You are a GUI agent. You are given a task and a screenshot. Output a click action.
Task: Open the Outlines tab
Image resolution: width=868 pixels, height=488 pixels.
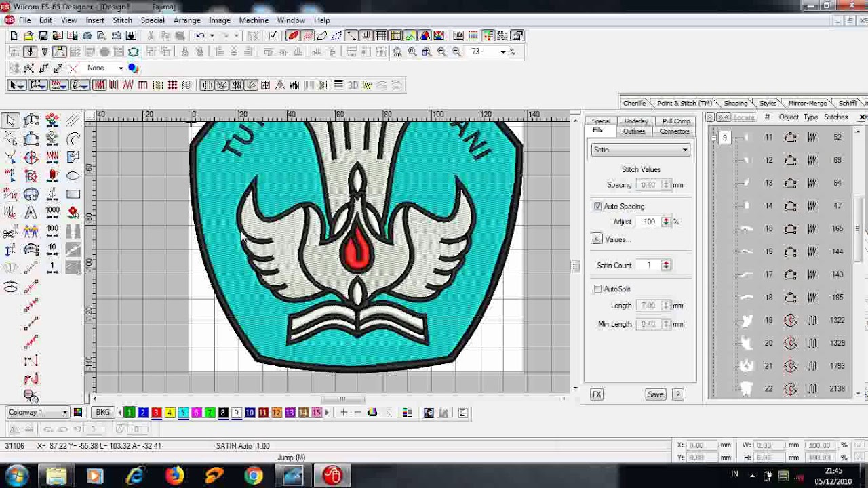pos(634,131)
